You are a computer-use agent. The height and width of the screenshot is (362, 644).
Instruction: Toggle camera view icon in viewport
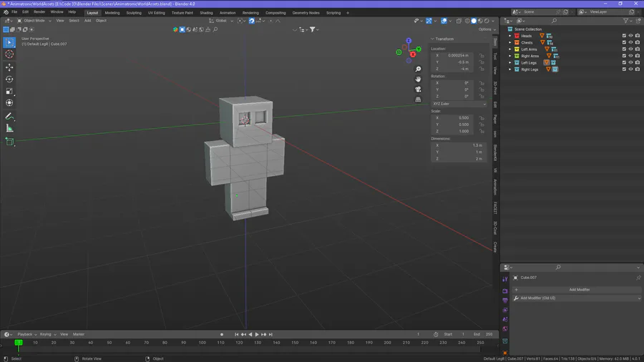[418, 89]
